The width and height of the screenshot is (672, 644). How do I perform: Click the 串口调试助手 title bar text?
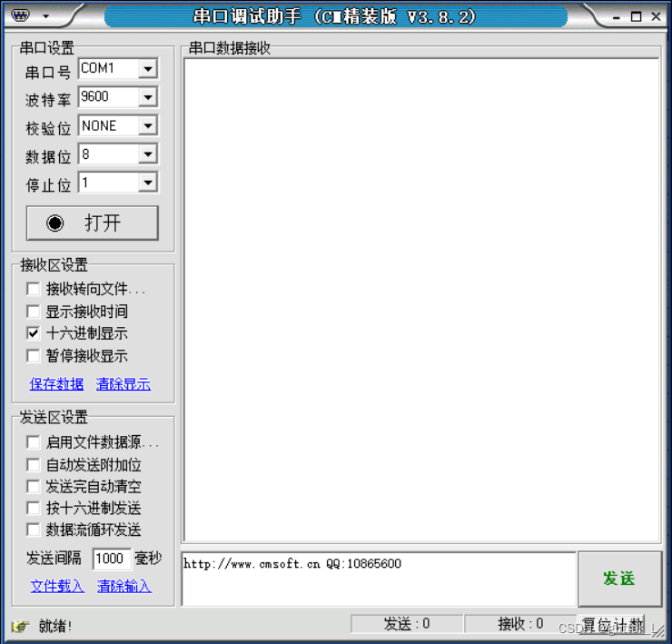pyautogui.click(x=335, y=17)
